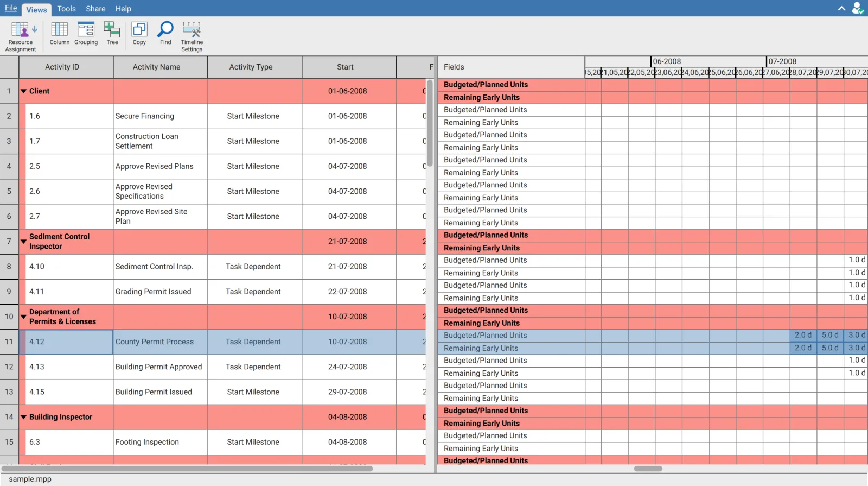Select the 06-2008 timeline month header
Viewport: 868px width, 486px height.
[x=709, y=61]
